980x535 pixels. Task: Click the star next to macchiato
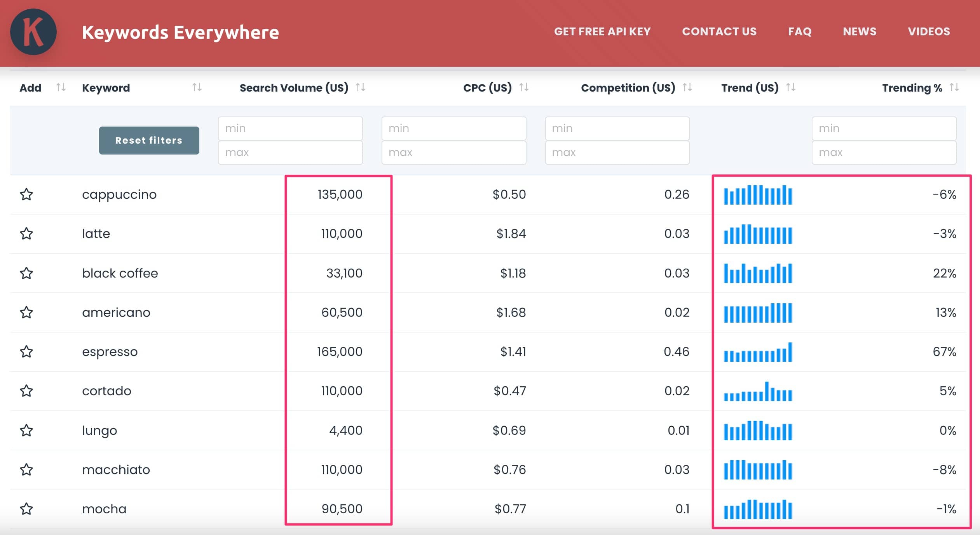click(x=26, y=469)
